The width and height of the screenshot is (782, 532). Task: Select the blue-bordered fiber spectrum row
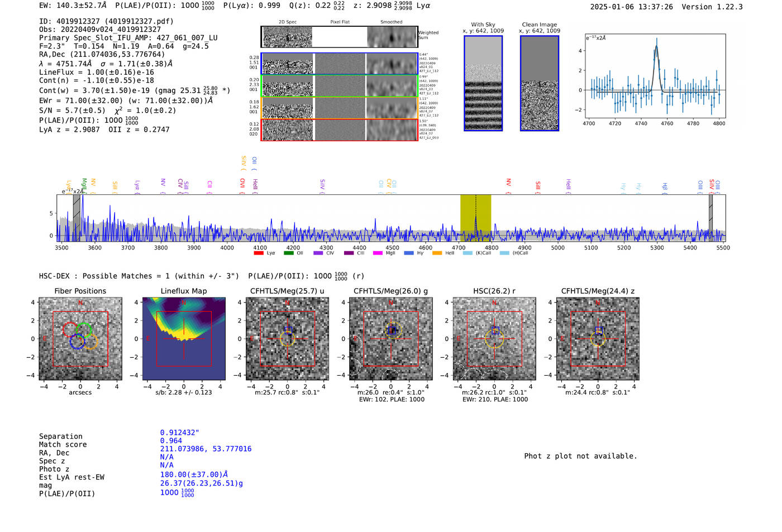340,64
